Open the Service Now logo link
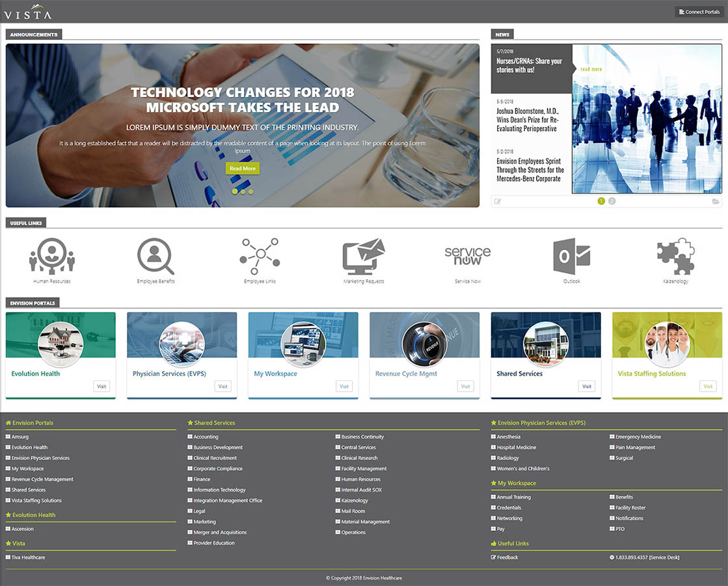728x586 pixels. tap(468, 256)
